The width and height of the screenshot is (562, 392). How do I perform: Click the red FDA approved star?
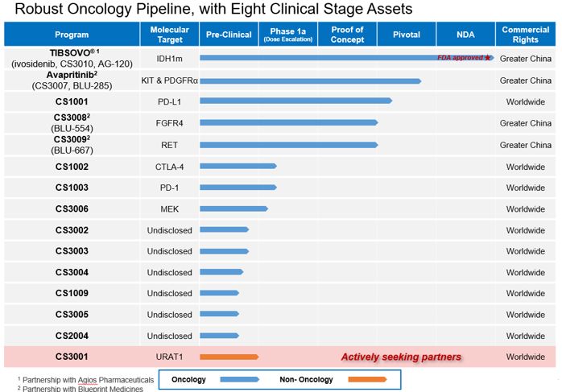click(487, 58)
